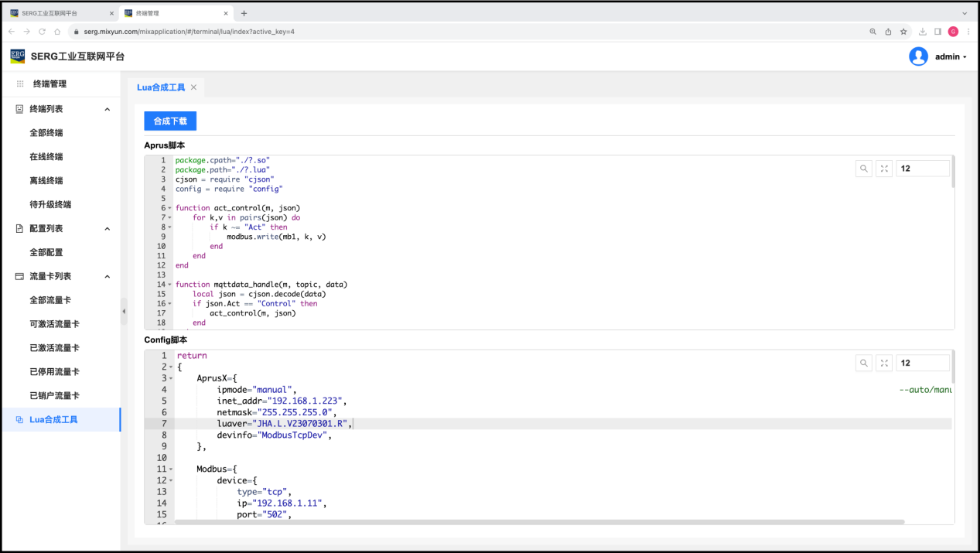This screenshot has width=980, height=553.
Task: Click fullscreen icon in Aprus script editor
Action: (x=884, y=169)
